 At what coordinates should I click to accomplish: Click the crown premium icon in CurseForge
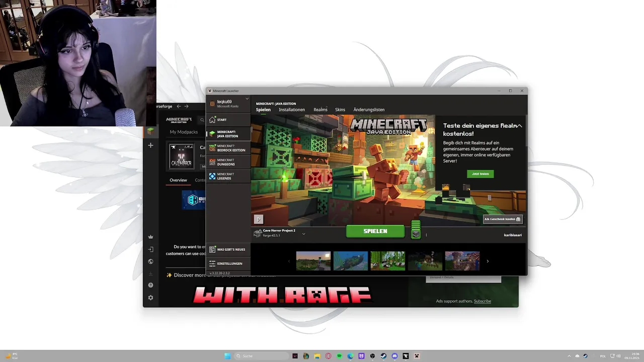pos(150,237)
